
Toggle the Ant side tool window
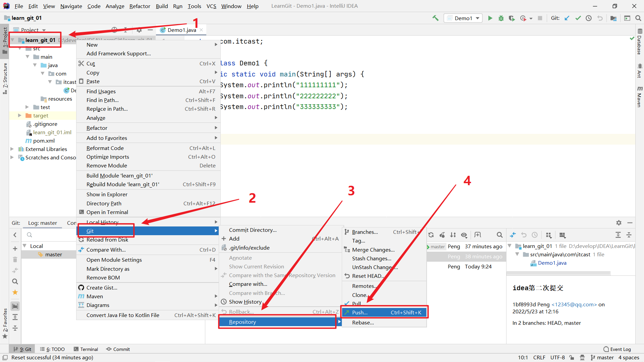pos(640,70)
